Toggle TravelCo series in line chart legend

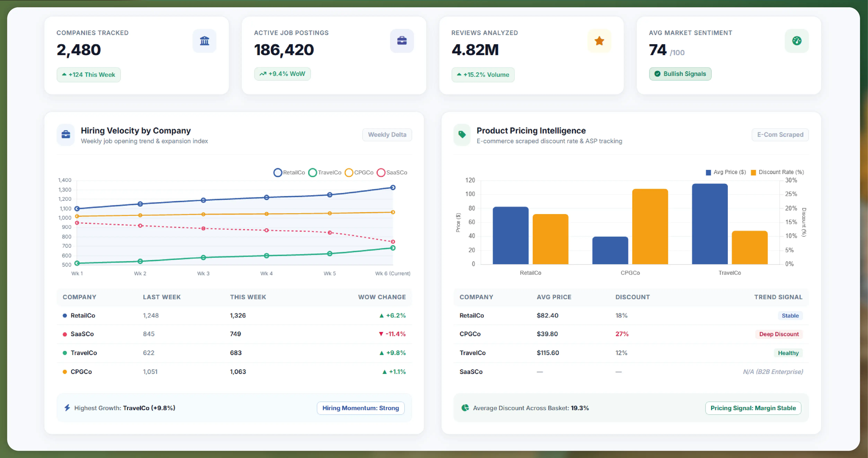tap(325, 172)
